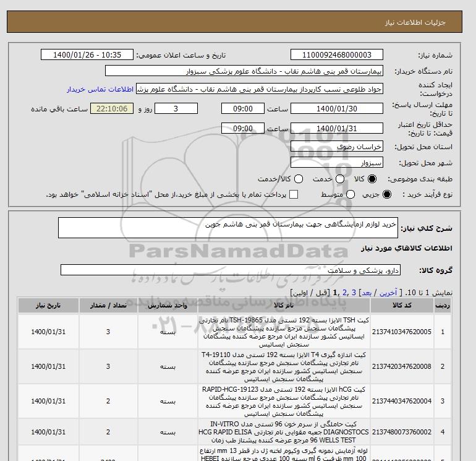Click the HCG RAPID ELISA 96 wells description
Image resolution: width=476 pixels, height=461 pixels.
click(x=284, y=432)
